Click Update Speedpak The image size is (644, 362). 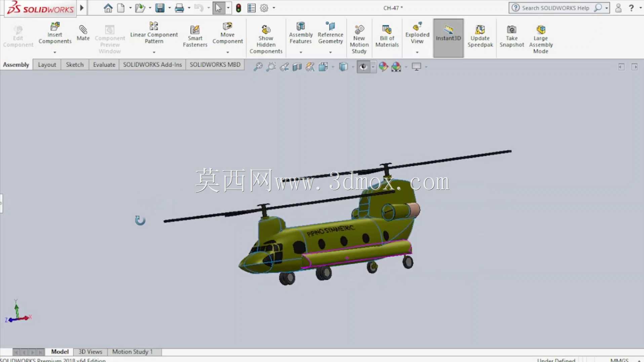coord(480,36)
